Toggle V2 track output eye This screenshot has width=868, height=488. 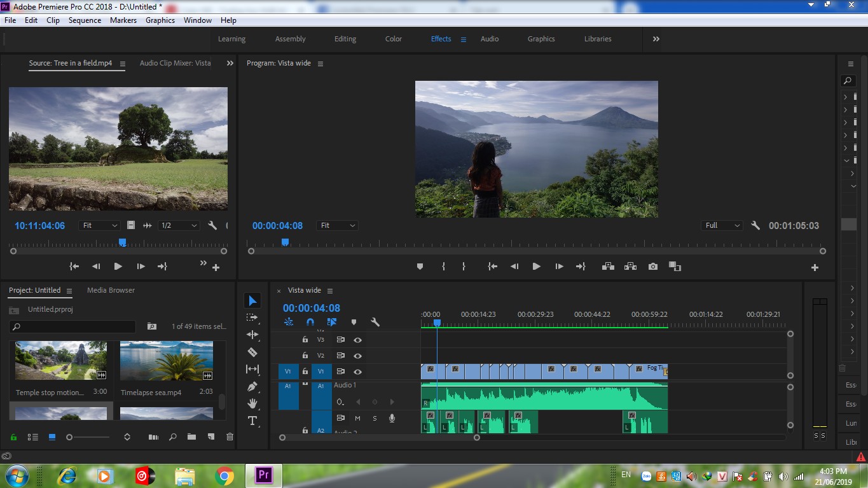point(358,356)
